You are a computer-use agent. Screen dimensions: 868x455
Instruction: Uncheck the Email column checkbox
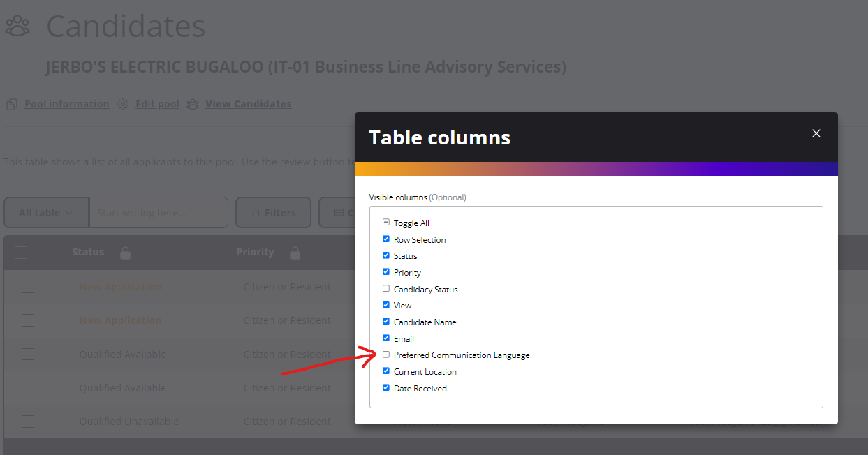pos(385,338)
